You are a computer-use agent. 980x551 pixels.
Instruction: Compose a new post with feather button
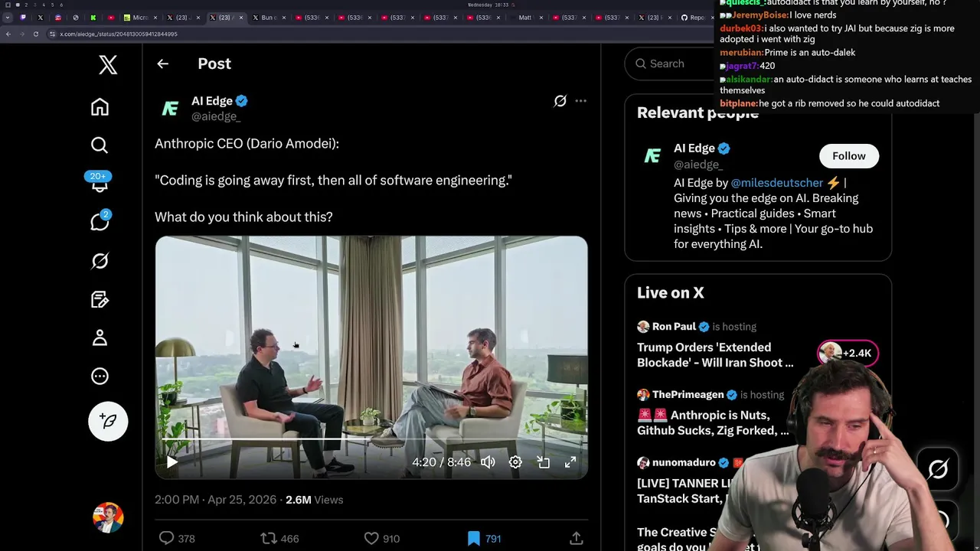pos(108,421)
